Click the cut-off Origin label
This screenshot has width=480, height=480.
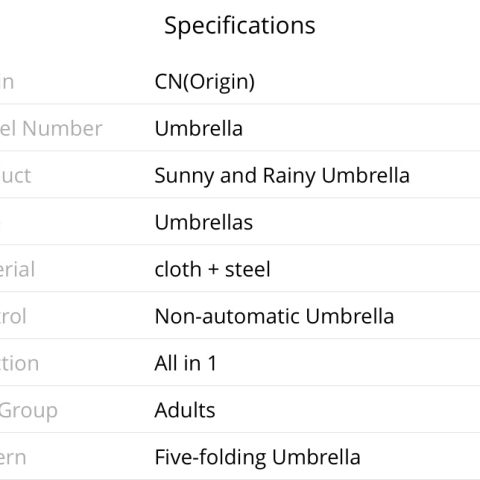[7, 82]
